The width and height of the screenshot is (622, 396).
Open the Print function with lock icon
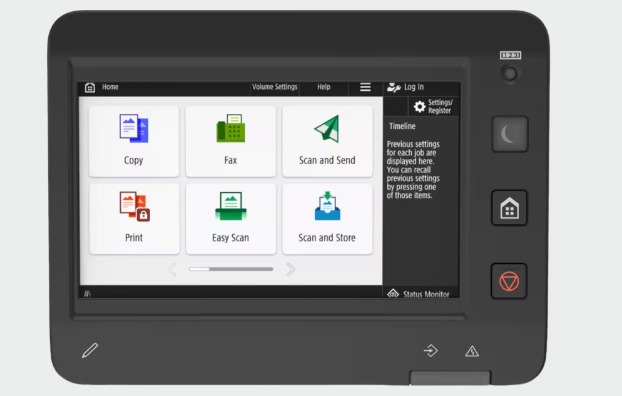coord(134,218)
